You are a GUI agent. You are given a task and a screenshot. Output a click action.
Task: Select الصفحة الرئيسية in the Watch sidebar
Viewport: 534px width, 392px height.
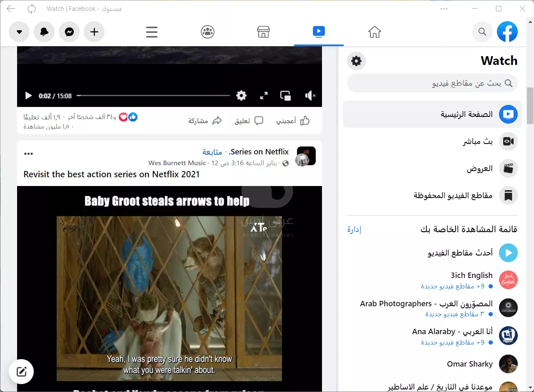(x=432, y=114)
